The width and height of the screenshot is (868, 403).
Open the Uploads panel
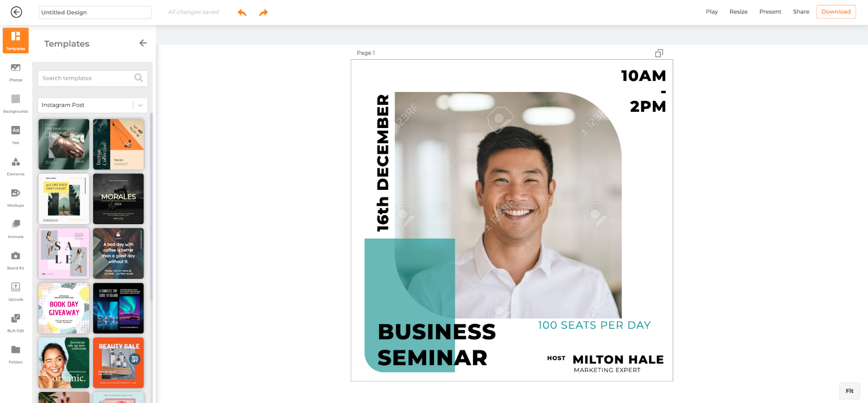(16, 291)
